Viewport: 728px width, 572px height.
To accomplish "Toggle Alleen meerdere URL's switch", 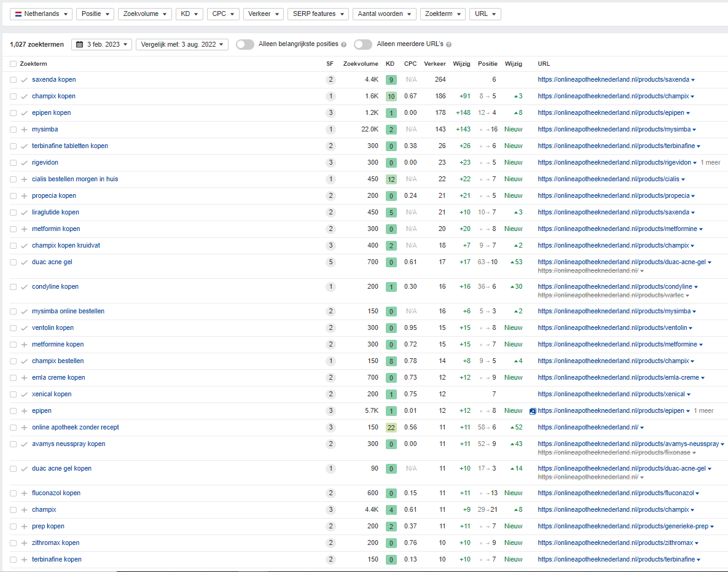I will pyautogui.click(x=363, y=45).
